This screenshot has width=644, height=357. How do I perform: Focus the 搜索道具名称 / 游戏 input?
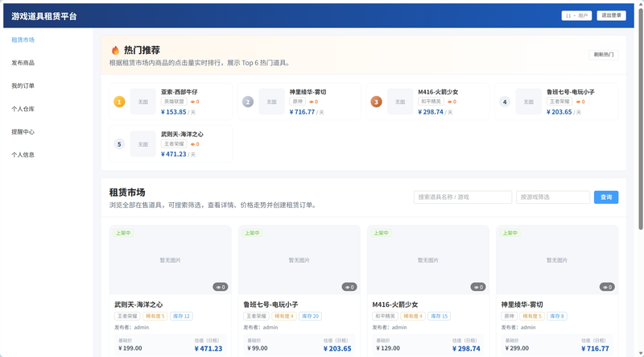462,197
